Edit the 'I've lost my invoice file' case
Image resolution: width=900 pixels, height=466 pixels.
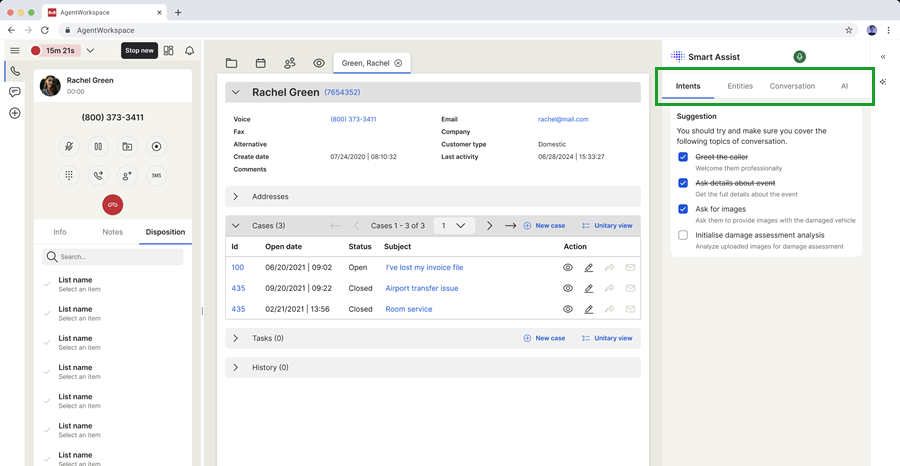589,268
